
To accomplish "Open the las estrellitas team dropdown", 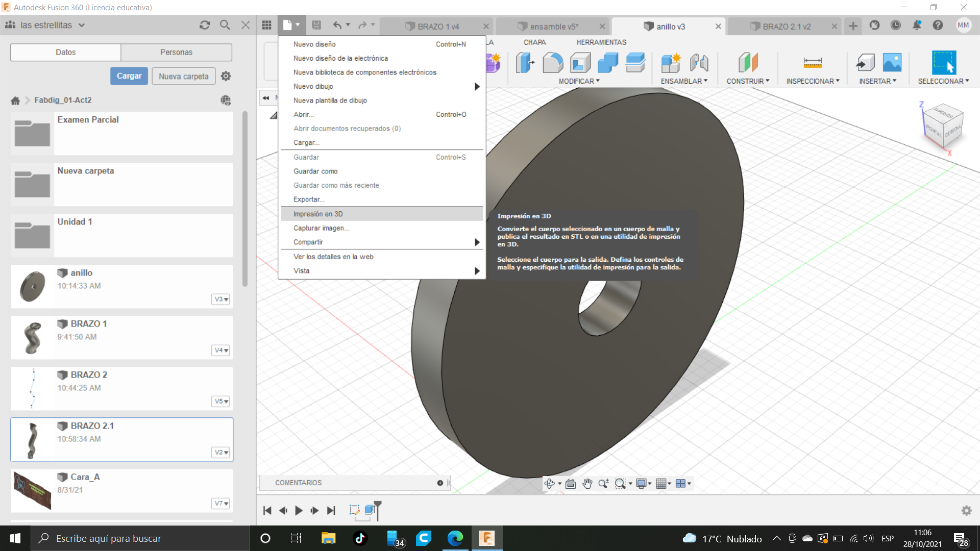I will [82, 25].
